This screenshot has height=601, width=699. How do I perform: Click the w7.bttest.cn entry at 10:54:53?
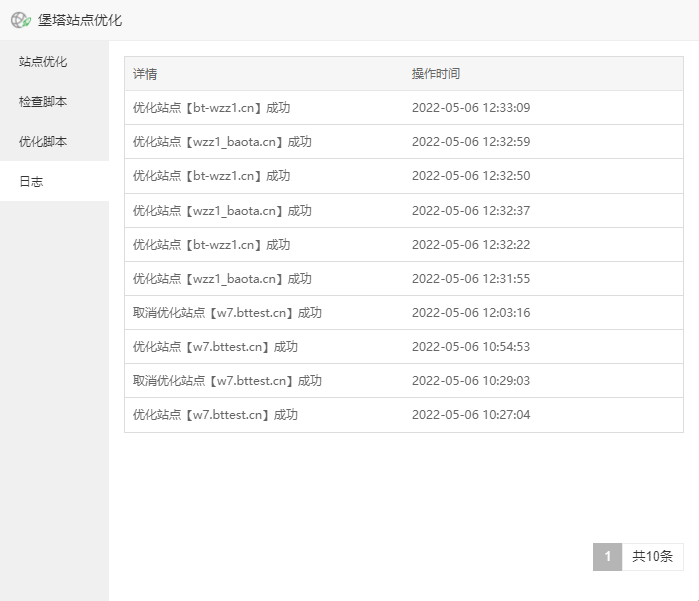(404, 346)
